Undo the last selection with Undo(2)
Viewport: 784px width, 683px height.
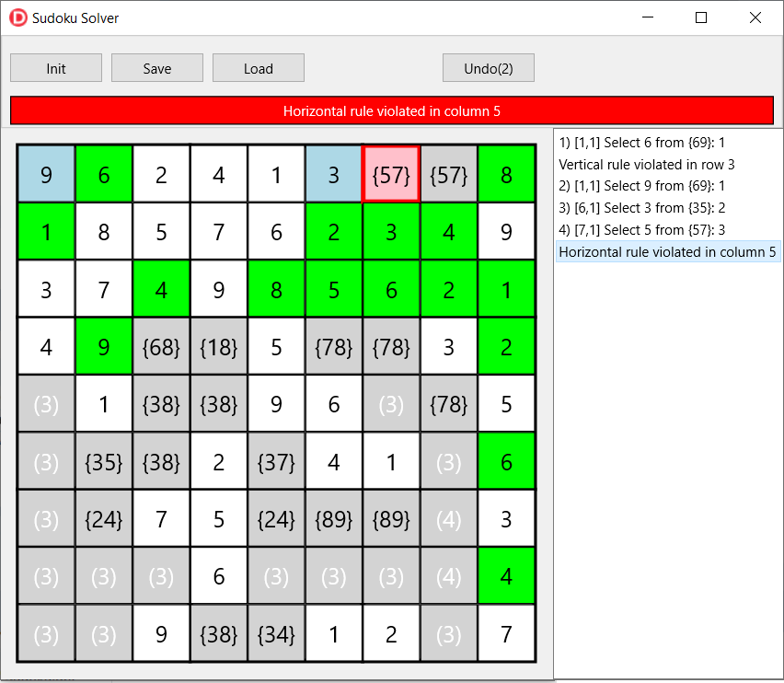pos(489,68)
